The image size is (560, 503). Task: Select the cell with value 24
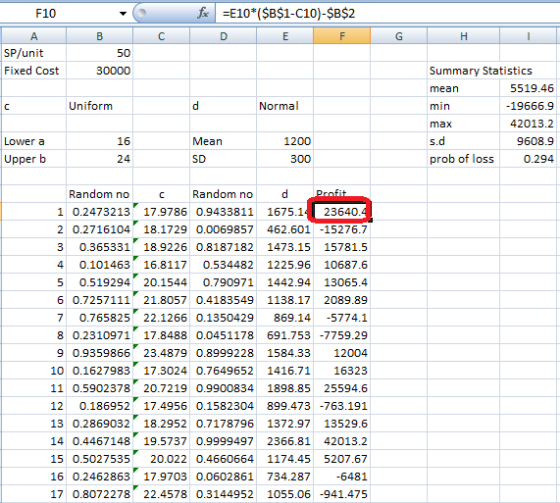click(x=99, y=159)
